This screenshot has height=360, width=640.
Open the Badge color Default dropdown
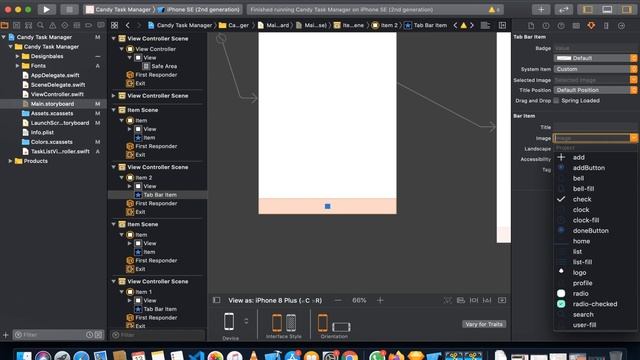[x=596, y=58]
